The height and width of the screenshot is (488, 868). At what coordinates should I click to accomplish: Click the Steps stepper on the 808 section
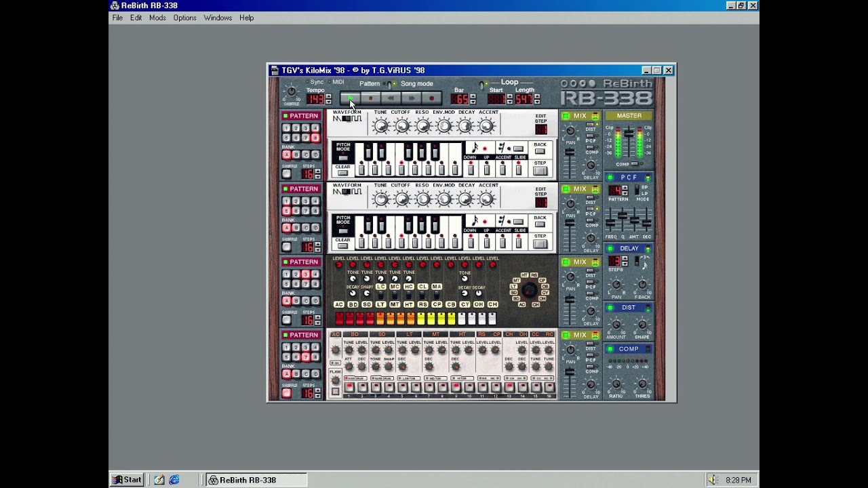[x=317, y=320]
